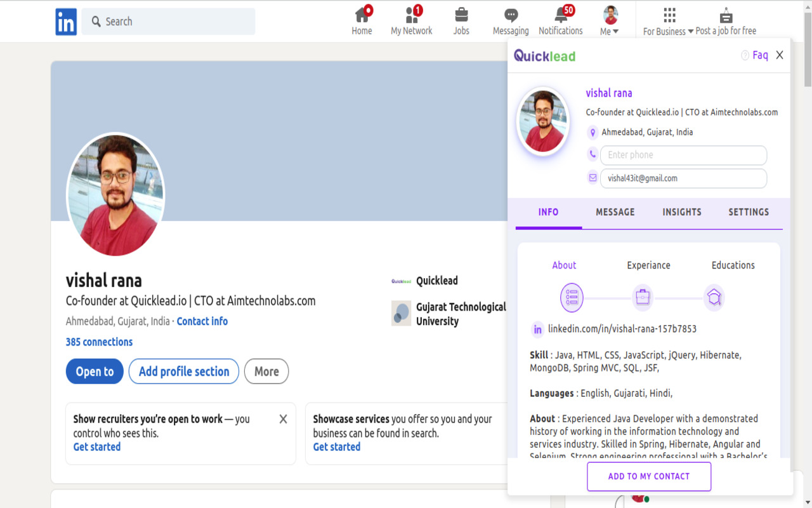
Task: Close the Quicklead panel
Action: click(x=780, y=55)
